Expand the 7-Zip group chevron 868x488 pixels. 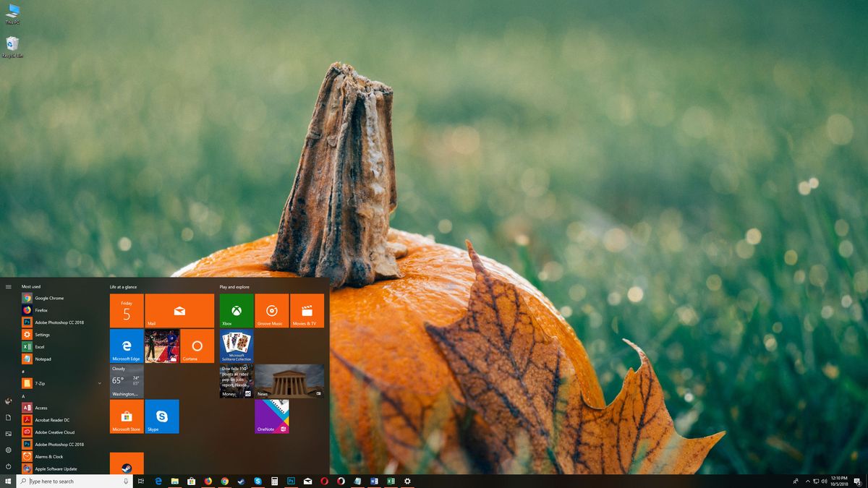101,383
